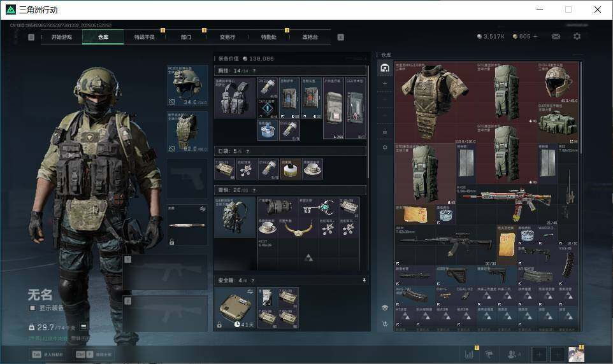This screenshot has width=613, height=364.
Task: Select the left metal armor plate in warehouse
Action: pos(466,164)
